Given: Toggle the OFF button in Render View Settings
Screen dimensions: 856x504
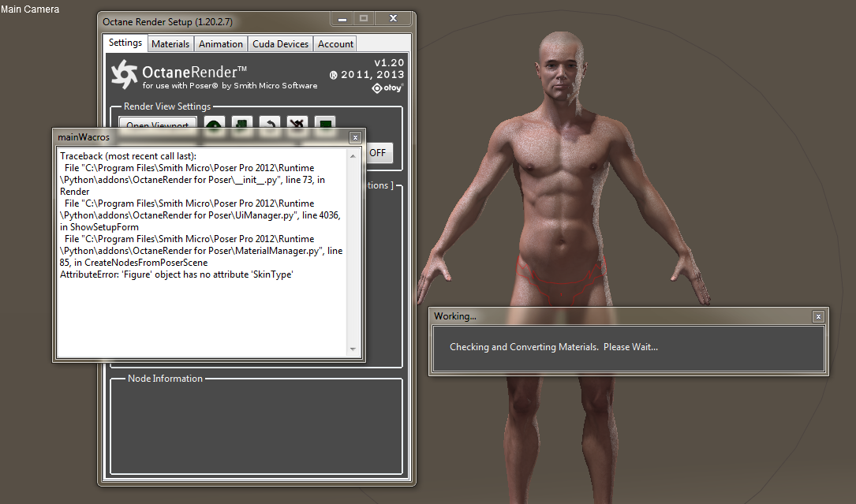Looking at the screenshot, I should point(377,153).
